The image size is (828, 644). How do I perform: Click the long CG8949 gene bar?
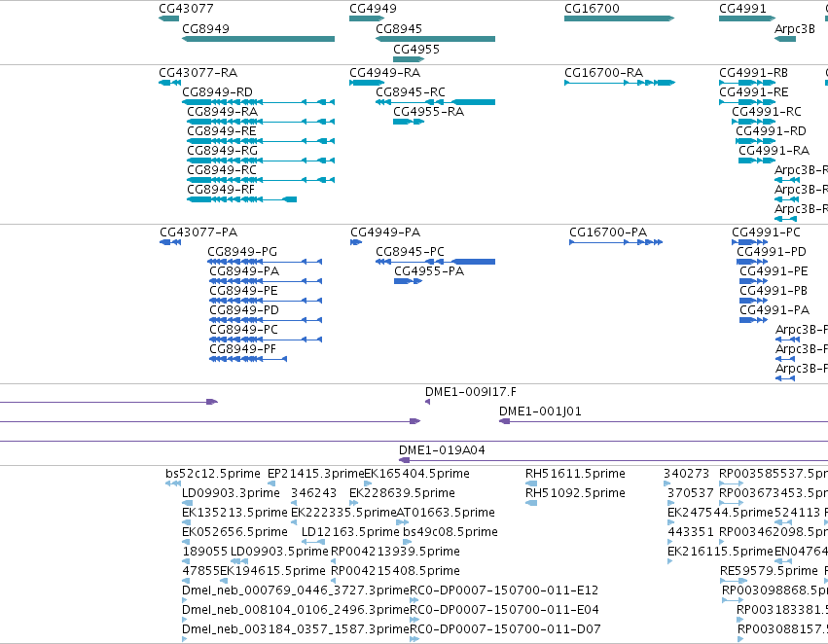tap(258, 39)
